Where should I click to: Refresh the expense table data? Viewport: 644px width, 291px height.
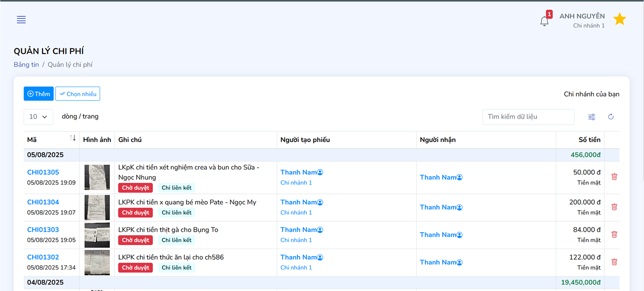pyautogui.click(x=610, y=117)
